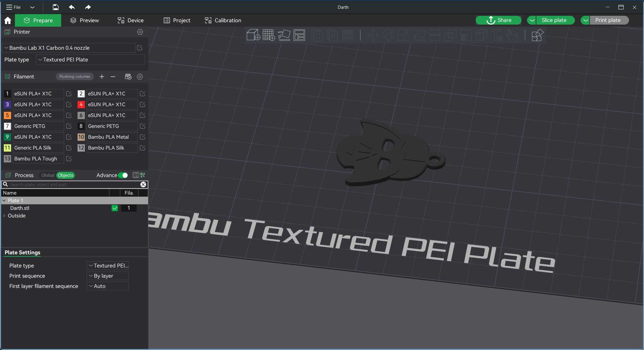The width and height of the screenshot is (644, 350).
Task: Open the printer preset dropdown
Action: click(x=69, y=48)
